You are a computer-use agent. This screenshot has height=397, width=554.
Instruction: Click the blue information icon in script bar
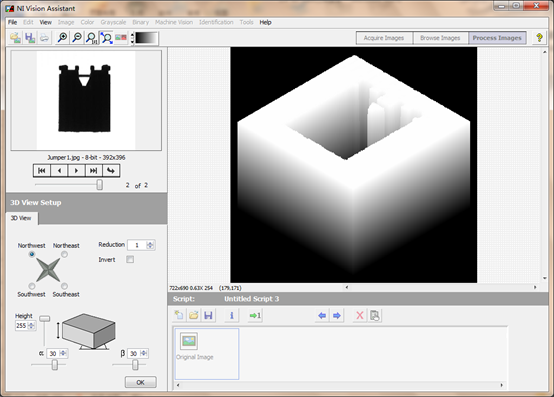click(x=231, y=315)
